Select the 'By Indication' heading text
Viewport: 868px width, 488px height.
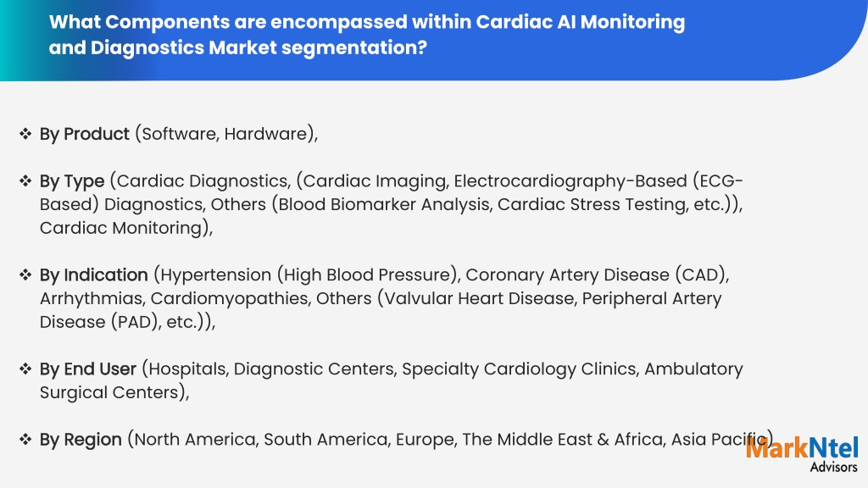(x=93, y=275)
